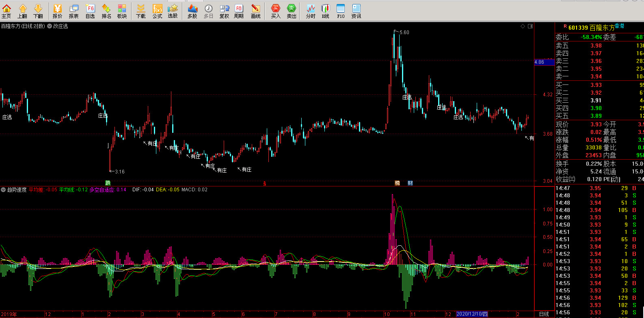Click the 买一 row priced 3.93
This screenshot has height=318, width=644.
pos(599,85)
